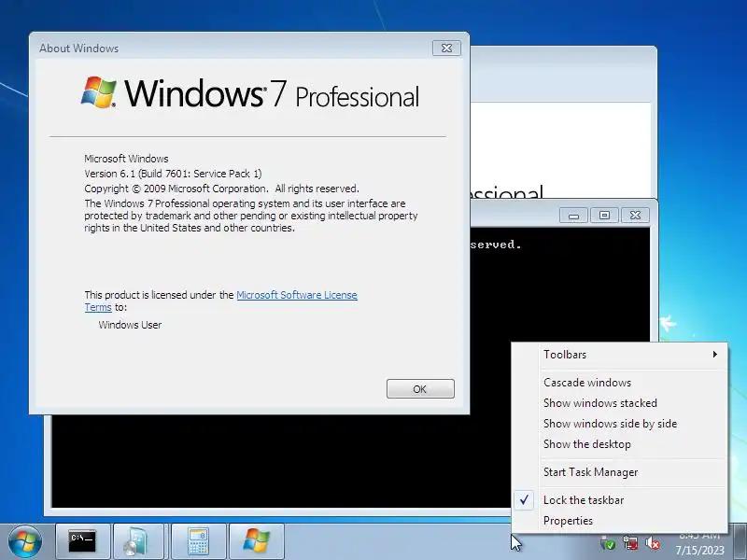747x560 pixels.
Task: Choose Cascade windows
Action: (x=620, y=383)
